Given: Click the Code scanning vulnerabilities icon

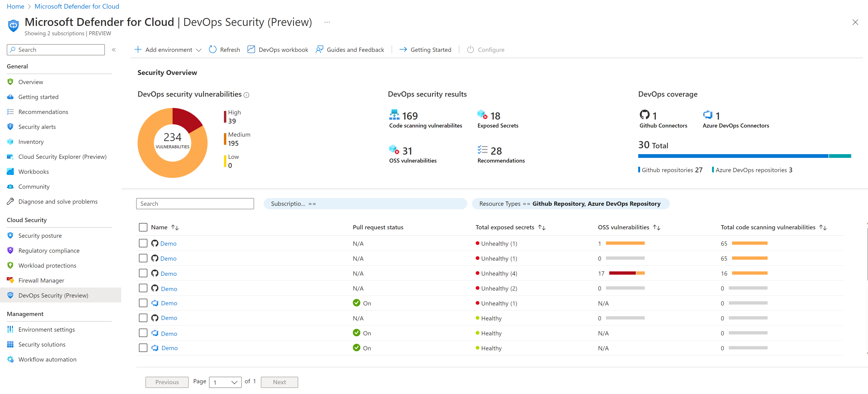Looking at the screenshot, I should pyautogui.click(x=394, y=115).
